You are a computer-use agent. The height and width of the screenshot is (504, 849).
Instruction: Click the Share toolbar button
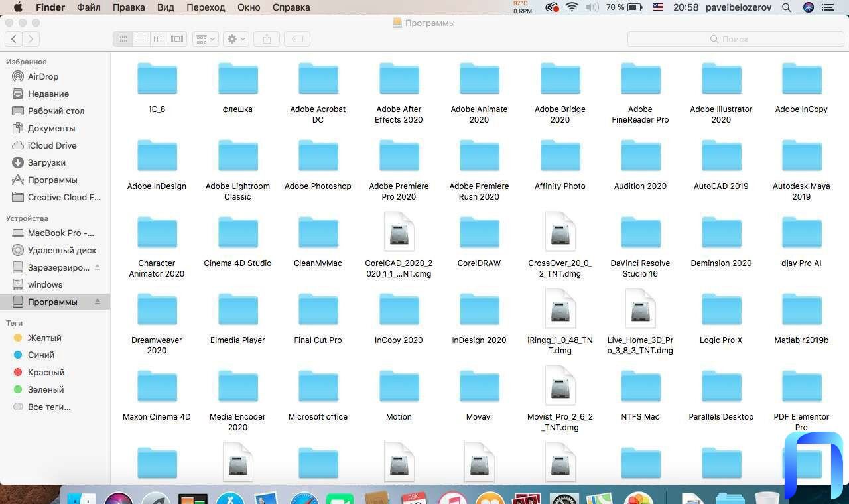[267, 40]
